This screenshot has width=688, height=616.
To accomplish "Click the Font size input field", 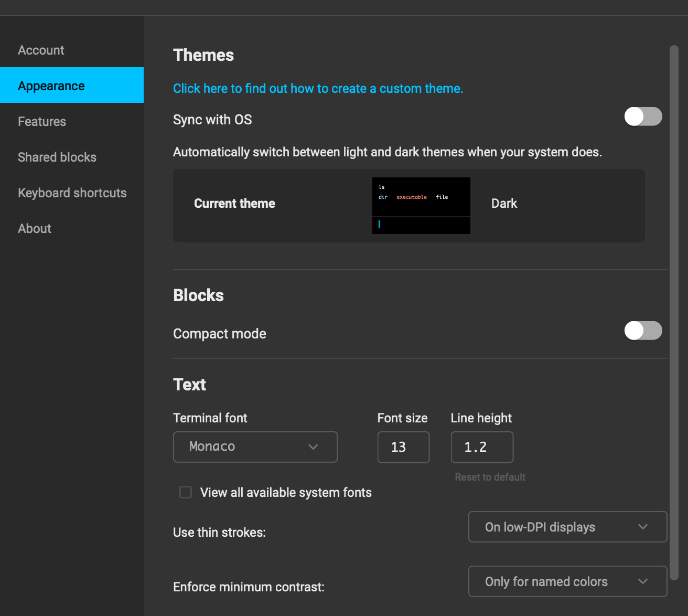I will (x=403, y=447).
